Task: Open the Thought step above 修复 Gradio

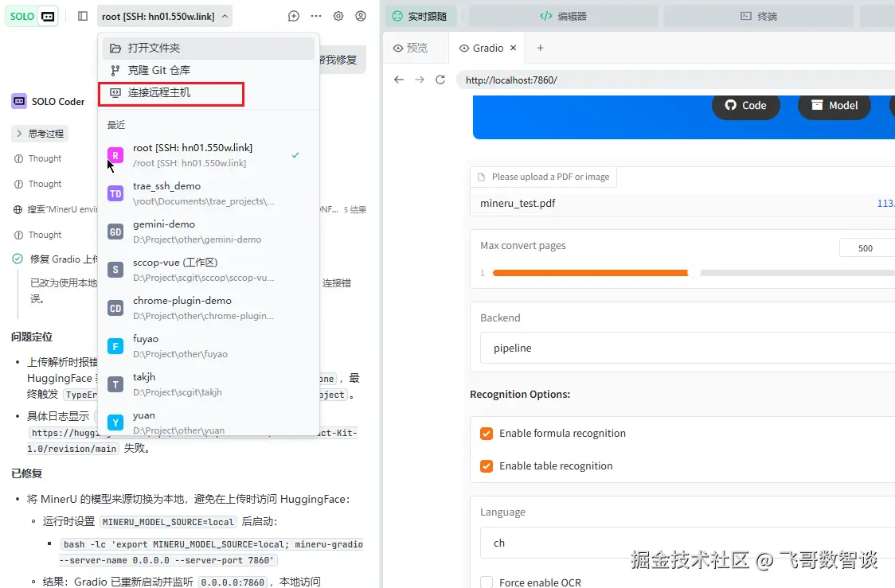Action: click(37, 235)
